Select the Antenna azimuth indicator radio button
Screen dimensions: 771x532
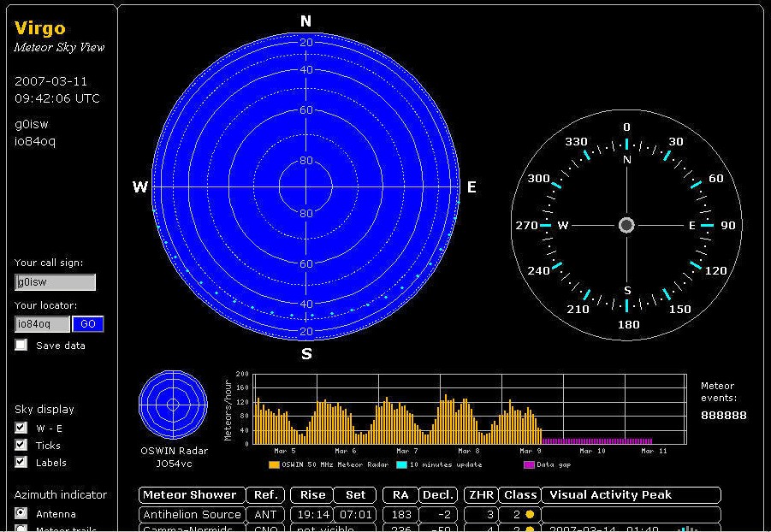(21, 513)
